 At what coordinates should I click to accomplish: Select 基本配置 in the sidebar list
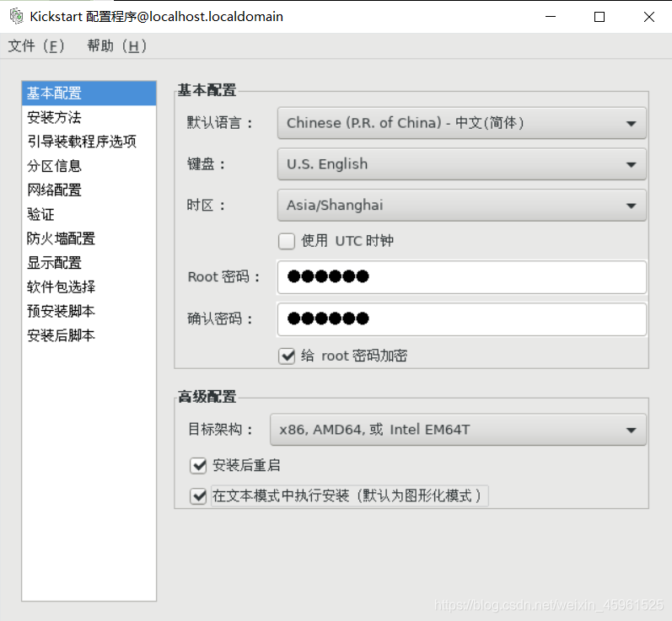(89, 93)
